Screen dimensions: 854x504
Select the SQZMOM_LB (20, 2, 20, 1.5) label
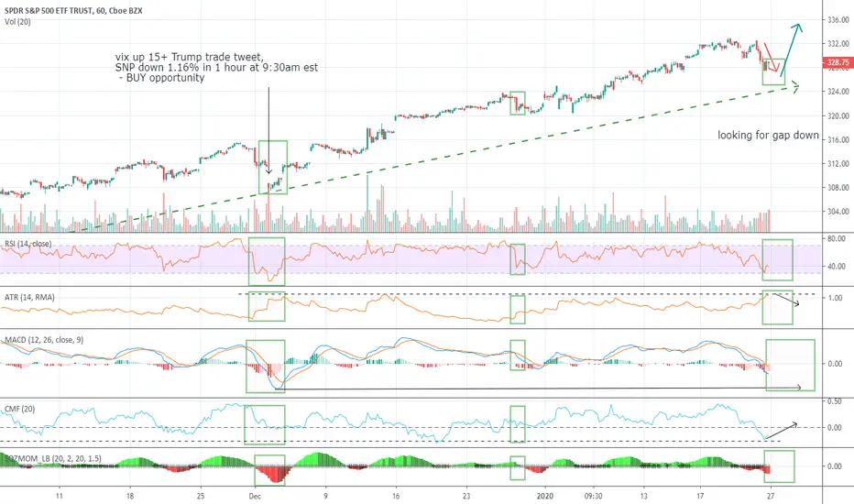[53, 459]
